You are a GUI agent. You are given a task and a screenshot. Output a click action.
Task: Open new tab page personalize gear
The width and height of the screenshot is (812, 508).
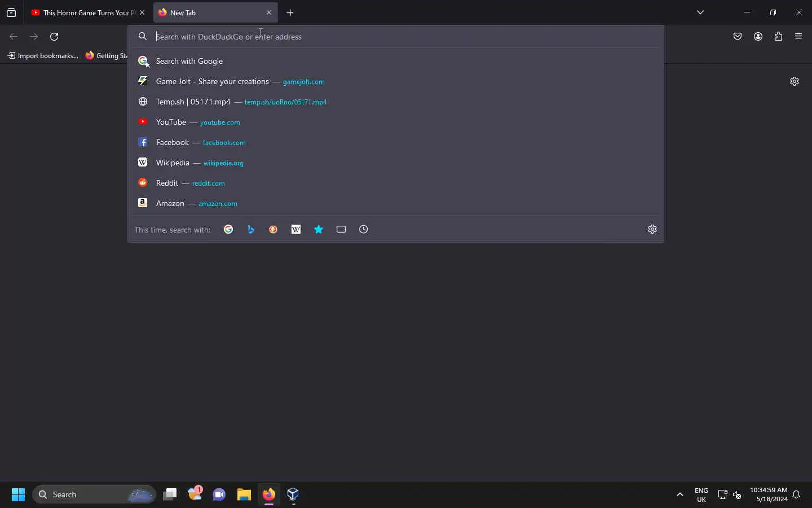point(795,81)
